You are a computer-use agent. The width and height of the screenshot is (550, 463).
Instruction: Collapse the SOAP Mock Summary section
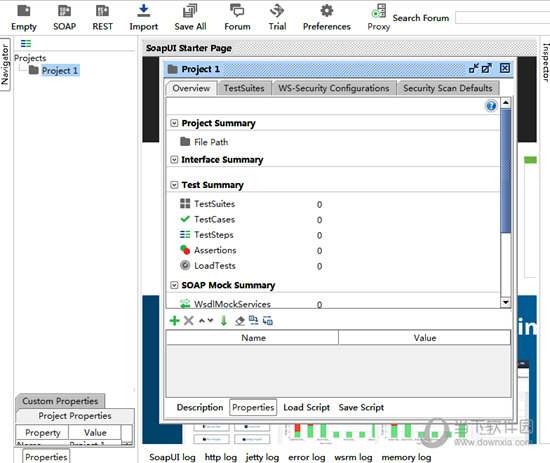click(174, 285)
